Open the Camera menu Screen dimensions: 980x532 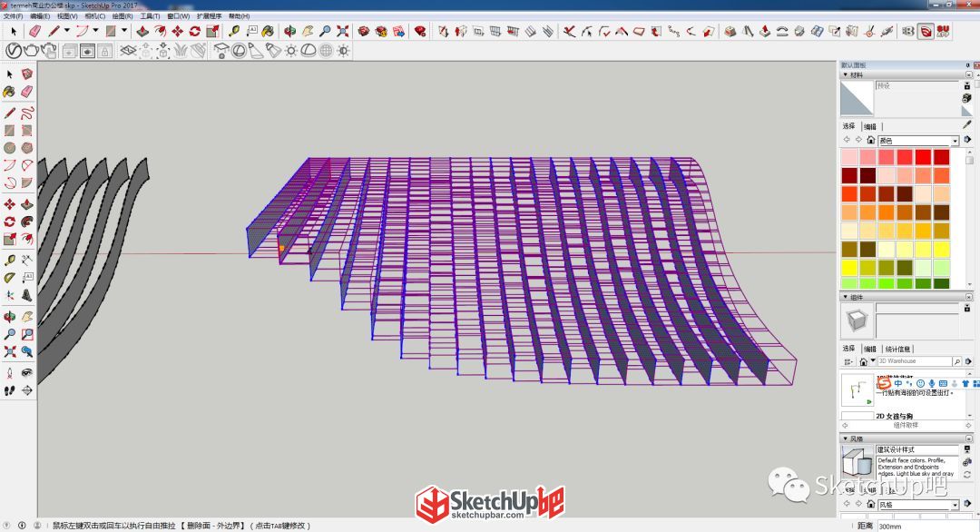95,16
